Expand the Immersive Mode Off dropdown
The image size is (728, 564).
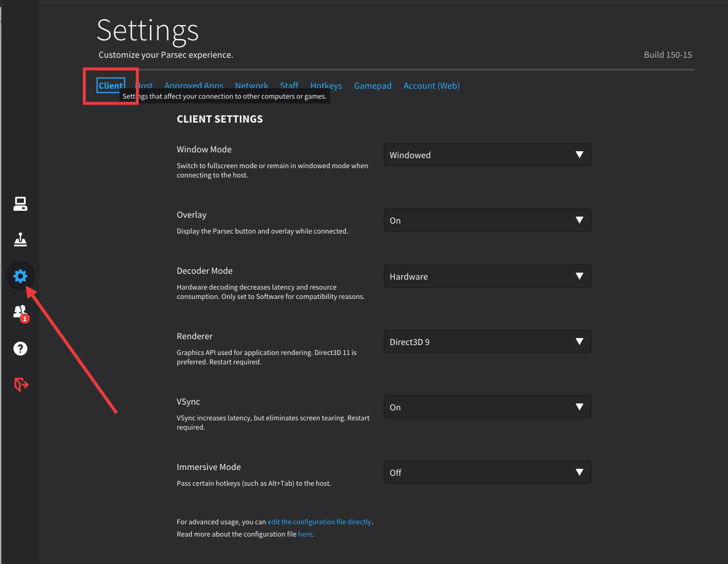click(x=487, y=472)
